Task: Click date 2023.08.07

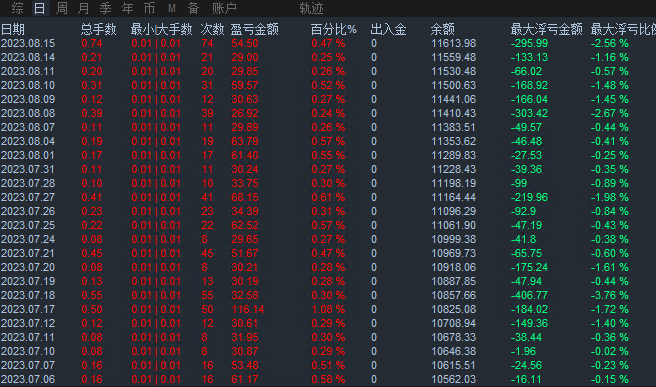Action: (28, 128)
